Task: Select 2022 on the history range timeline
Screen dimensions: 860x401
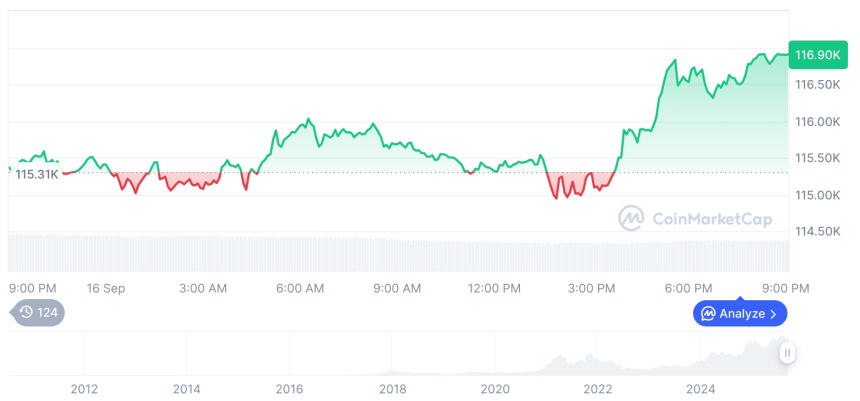Action: tap(597, 388)
